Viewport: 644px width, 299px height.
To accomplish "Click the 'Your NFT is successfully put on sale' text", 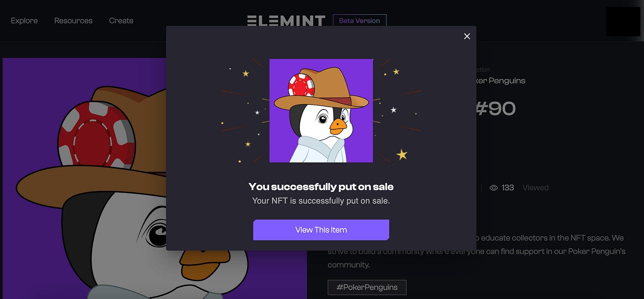I will tap(321, 201).
